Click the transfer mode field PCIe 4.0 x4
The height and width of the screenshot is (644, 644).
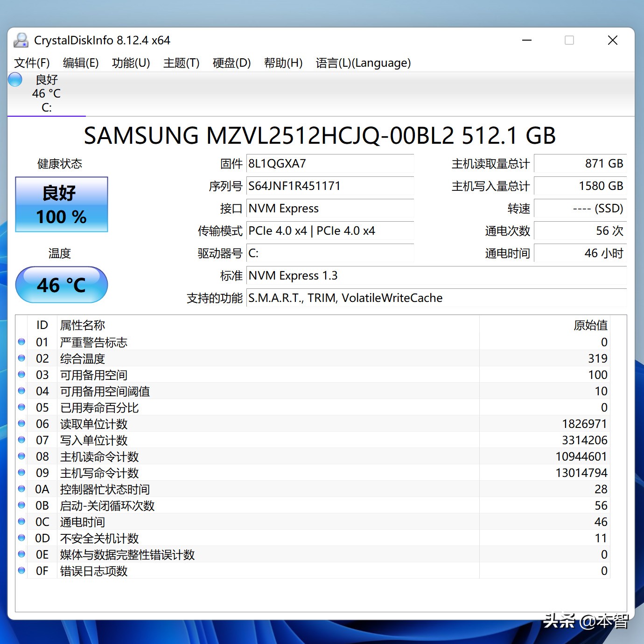[x=330, y=231]
